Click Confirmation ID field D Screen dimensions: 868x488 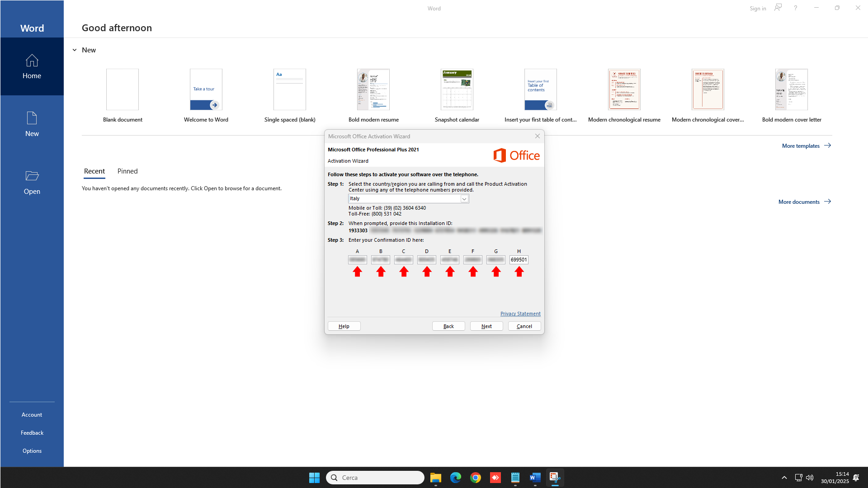(x=426, y=260)
